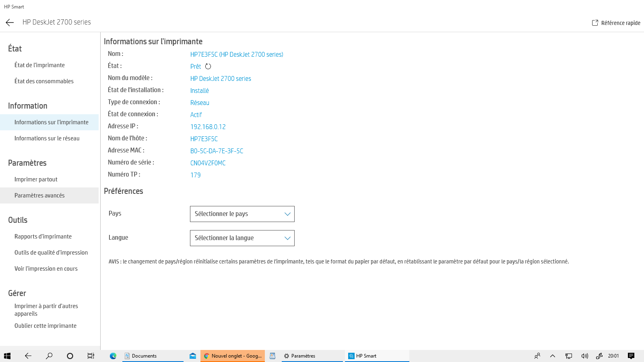Open Task View on taskbar
Viewport: 644px width, 362px height.
point(91,356)
